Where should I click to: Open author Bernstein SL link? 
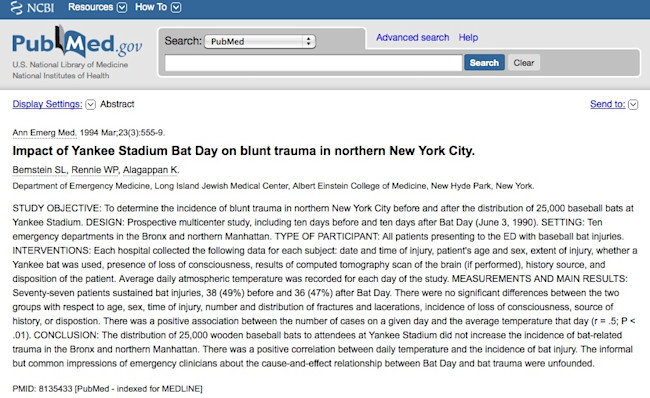(40, 170)
